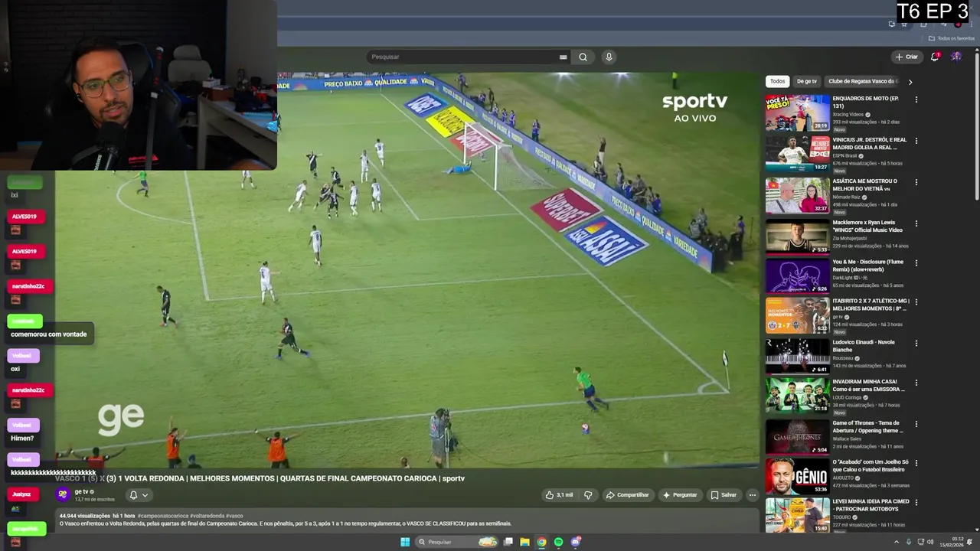This screenshot has width=980, height=551.
Task: Dislike the video with thumbs down
Action: pyautogui.click(x=588, y=495)
